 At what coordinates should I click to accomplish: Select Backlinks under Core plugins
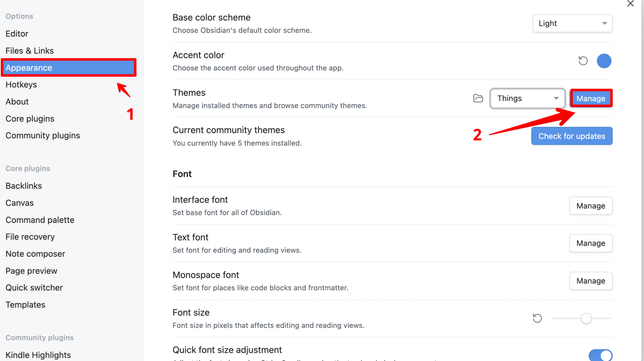tap(23, 186)
